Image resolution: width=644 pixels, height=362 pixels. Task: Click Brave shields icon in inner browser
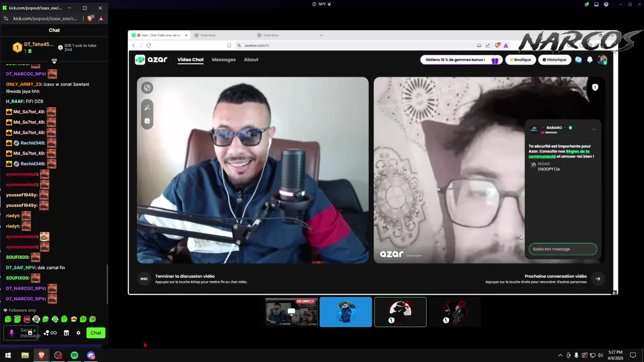click(x=498, y=45)
